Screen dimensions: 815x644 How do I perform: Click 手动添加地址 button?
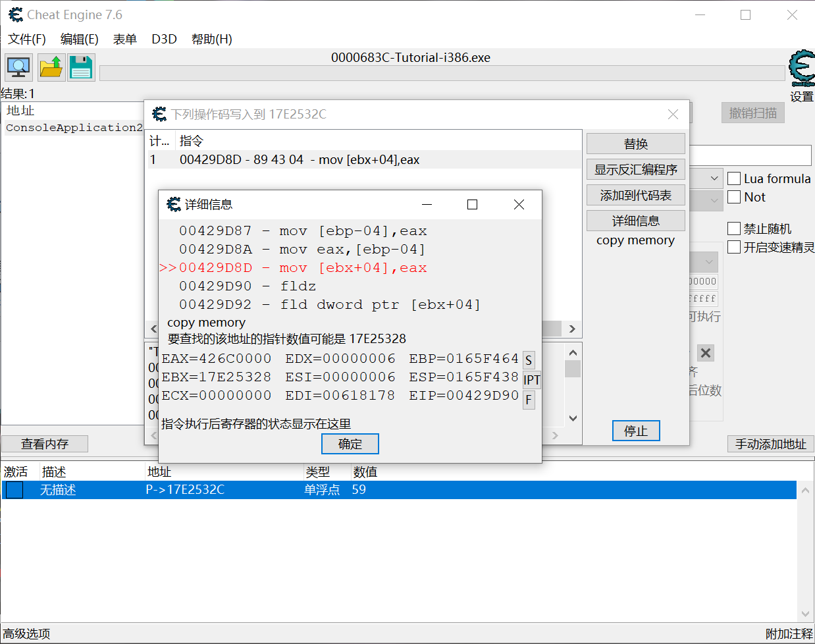click(771, 444)
